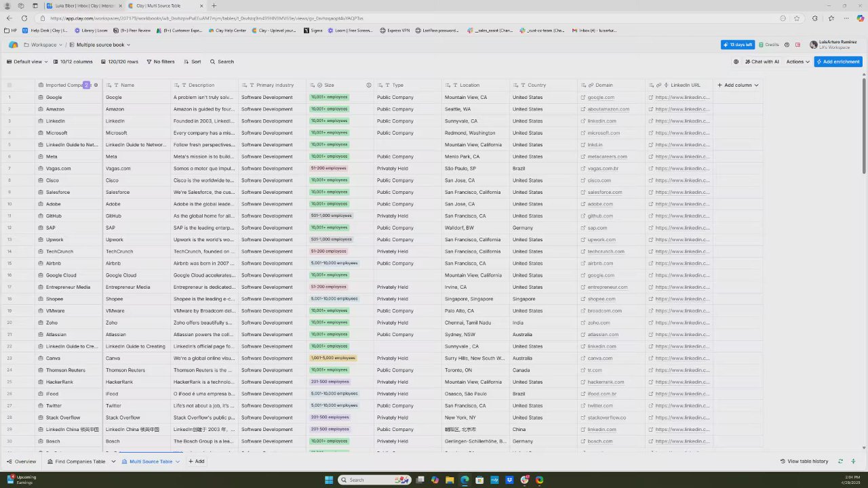Screen dimensions: 868x488
Task: Expand the Add column dropdown
Action: click(756, 85)
